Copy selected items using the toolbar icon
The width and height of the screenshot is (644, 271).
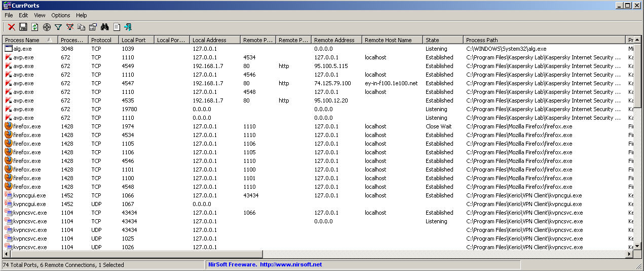click(82, 27)
